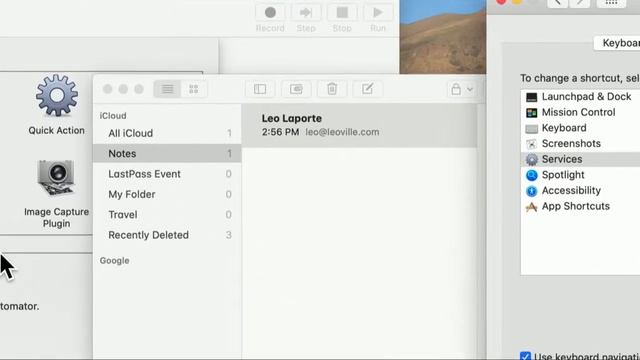Switch Notes to gallery view
The image size is (640, 360).
coord(193,89)
